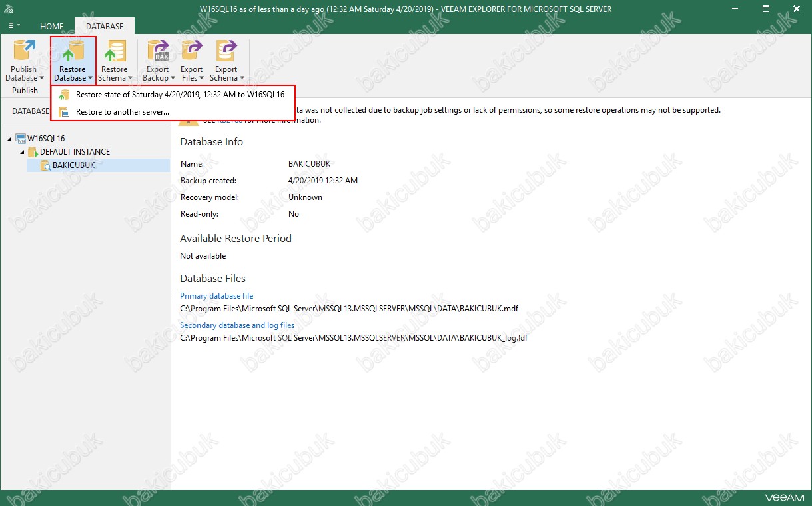Maximize the Veeam Explorer window

tap(766, 9)
